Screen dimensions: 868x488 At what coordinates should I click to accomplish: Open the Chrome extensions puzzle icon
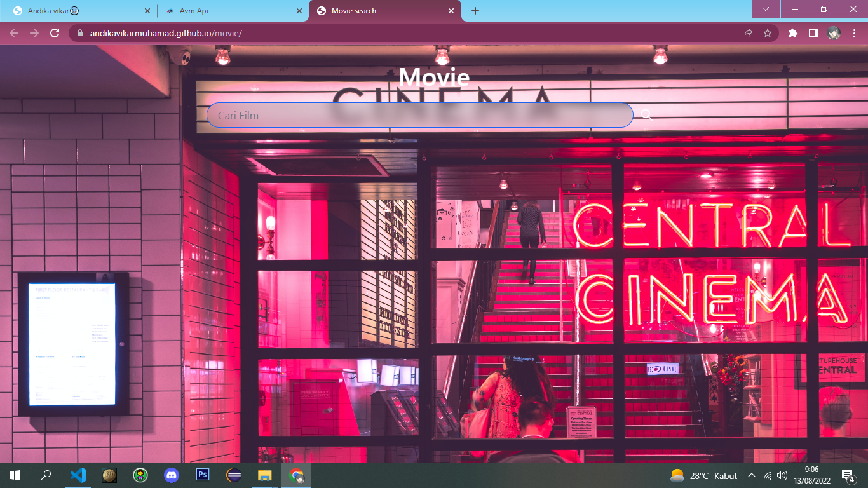[x=792, y=33]
